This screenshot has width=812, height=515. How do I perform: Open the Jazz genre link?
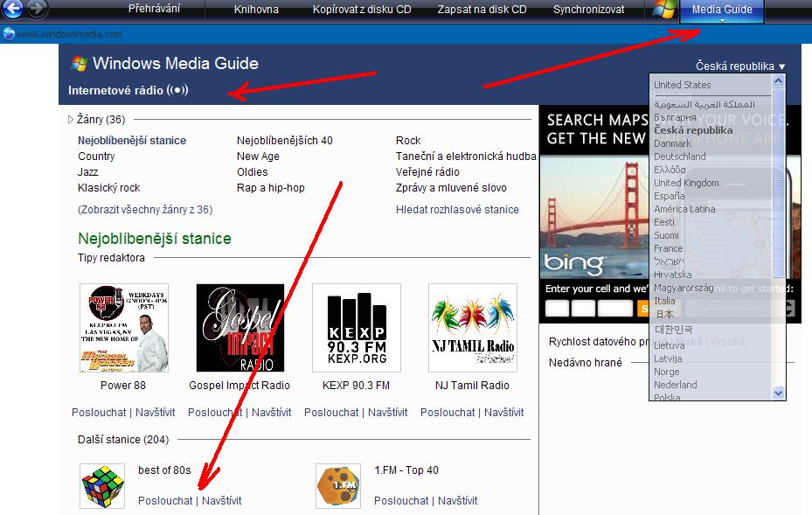click(87, 172)
